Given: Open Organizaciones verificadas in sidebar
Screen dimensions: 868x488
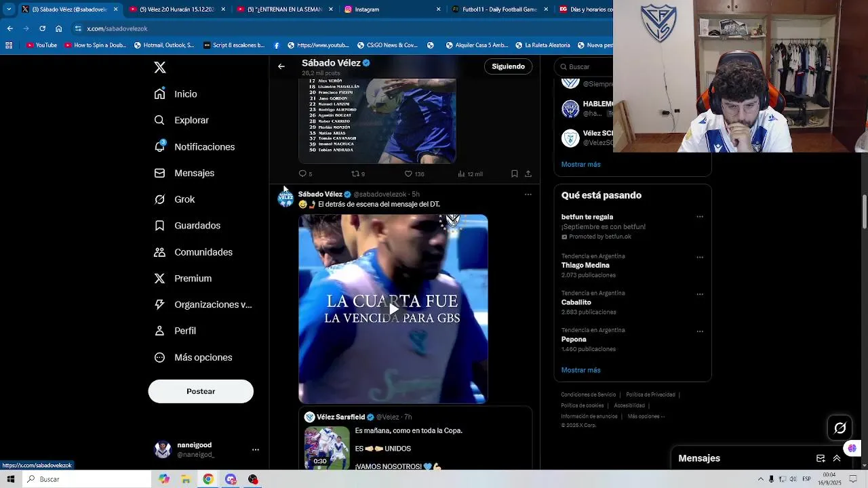Looking at the screenshot, I should click(203, 304).
